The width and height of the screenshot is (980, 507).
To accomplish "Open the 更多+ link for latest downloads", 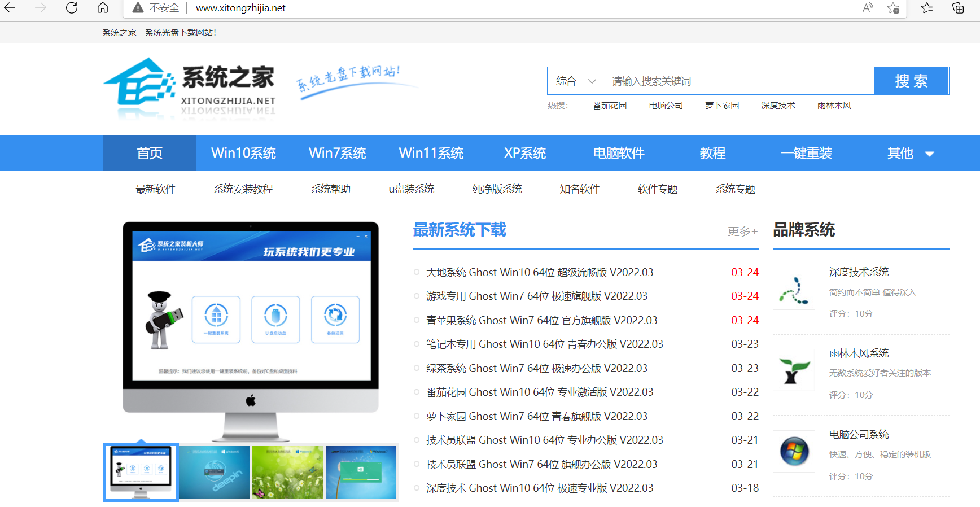I will pos(742,231).
